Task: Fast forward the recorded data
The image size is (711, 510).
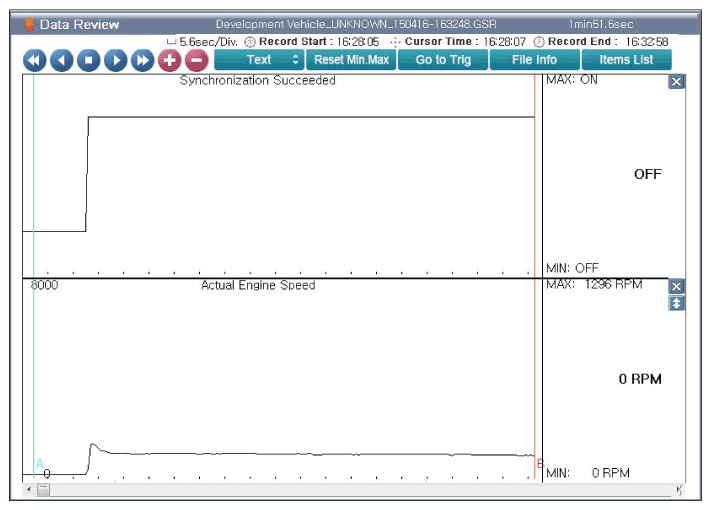Action: 142,60
